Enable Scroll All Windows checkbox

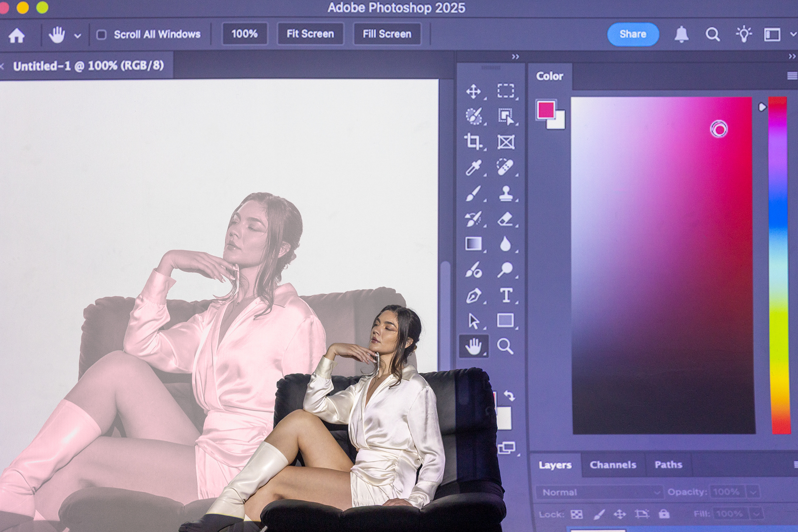click(x=101, y=34)
